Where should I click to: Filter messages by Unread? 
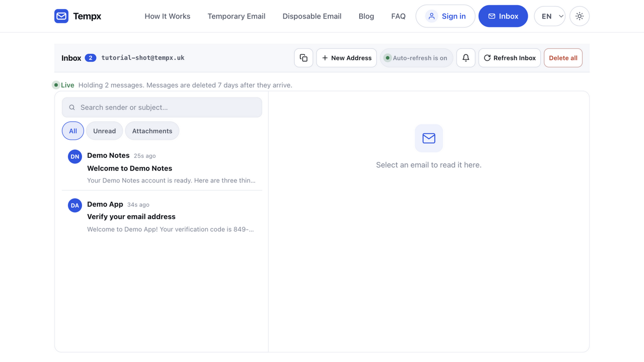pyautogui.click(x=105, y=131)
